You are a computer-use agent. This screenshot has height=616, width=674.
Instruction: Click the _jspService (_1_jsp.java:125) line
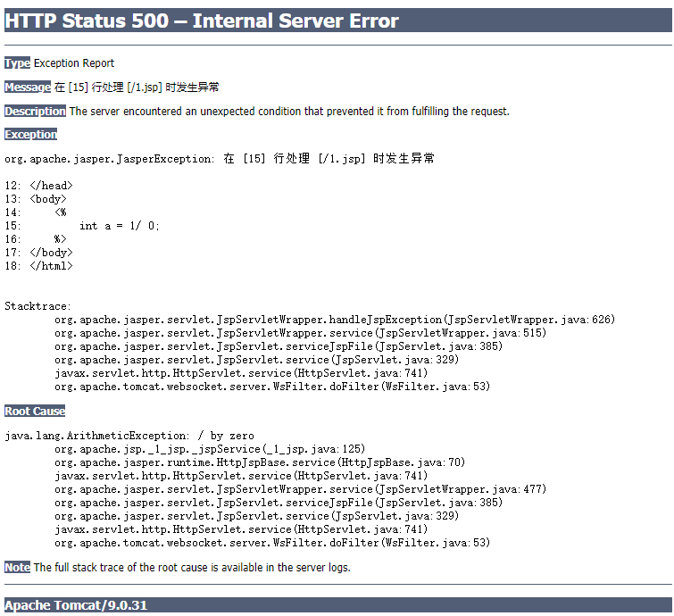click(210, 449)
